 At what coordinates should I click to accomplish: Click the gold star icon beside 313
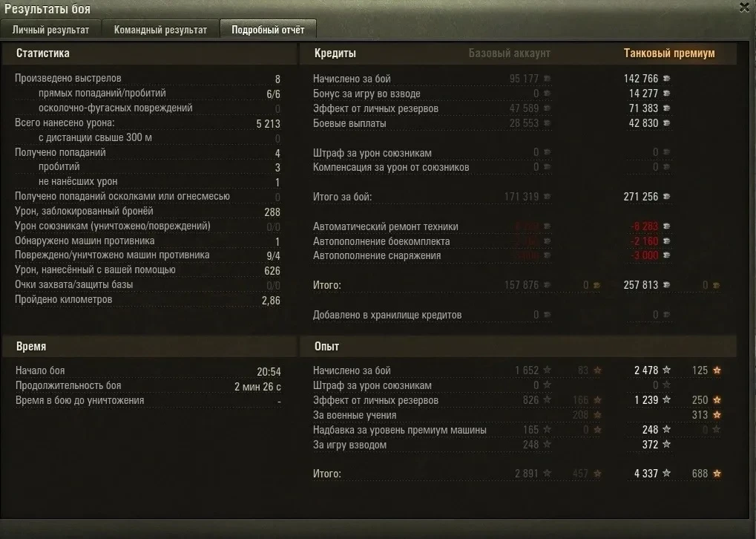(717, 415)
